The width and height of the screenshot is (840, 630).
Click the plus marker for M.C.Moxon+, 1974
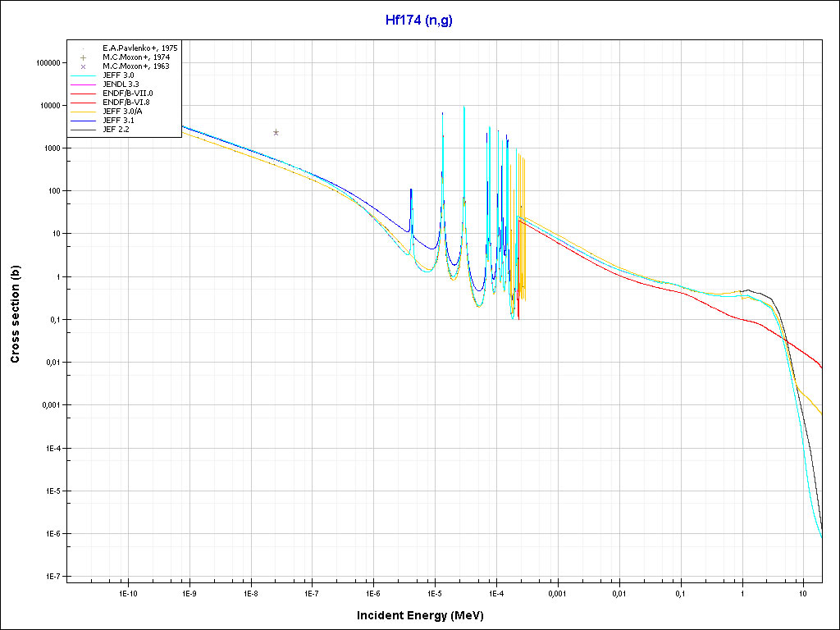84,57
